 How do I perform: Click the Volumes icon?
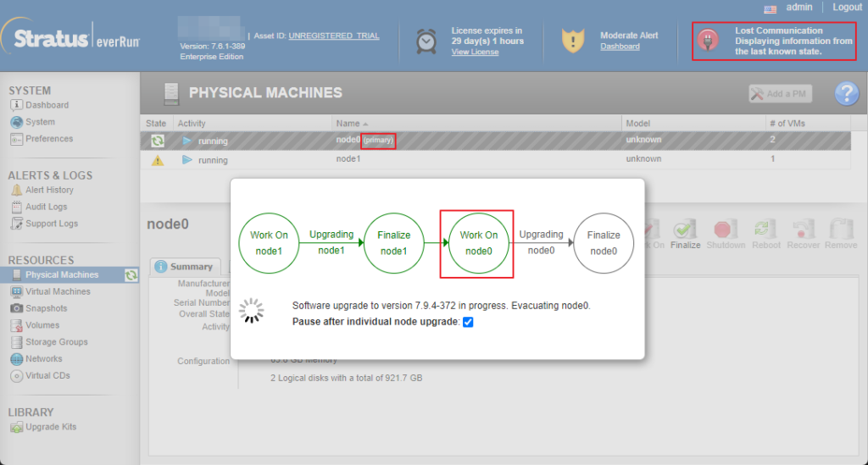tap(17, 325)
